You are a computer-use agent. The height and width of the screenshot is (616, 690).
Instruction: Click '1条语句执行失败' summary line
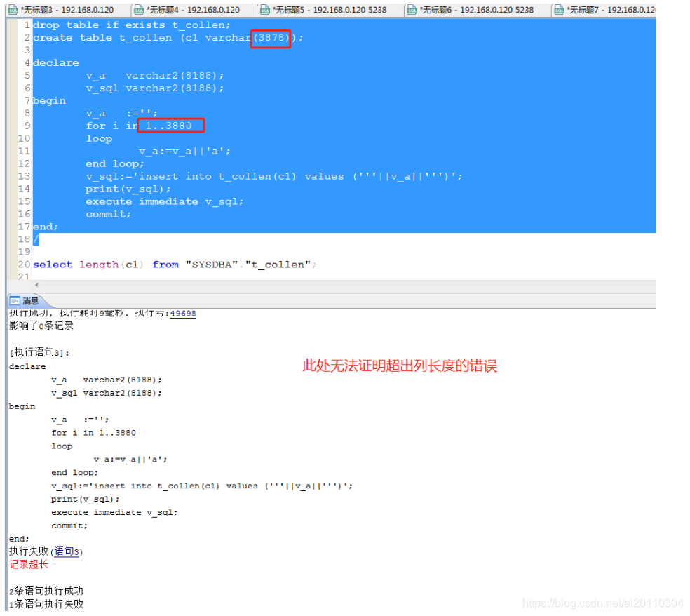pyautogui.click(x=46, y=604)
